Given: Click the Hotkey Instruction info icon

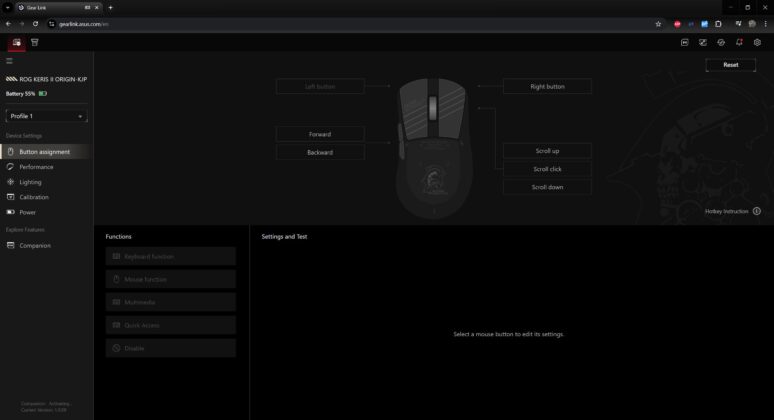Looking at the screenshot, I should click(757, 211).
